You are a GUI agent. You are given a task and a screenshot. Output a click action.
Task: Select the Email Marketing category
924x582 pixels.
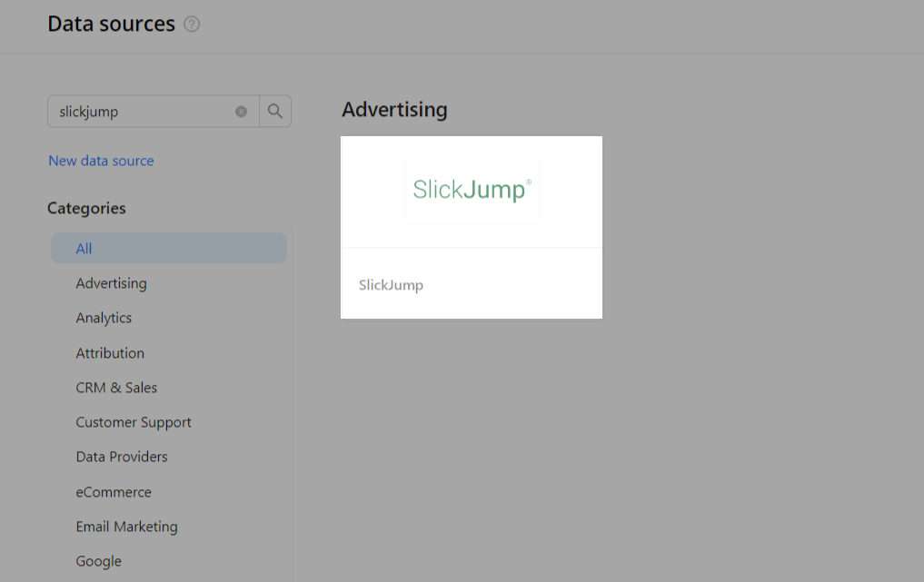click(x=126, y=527)
